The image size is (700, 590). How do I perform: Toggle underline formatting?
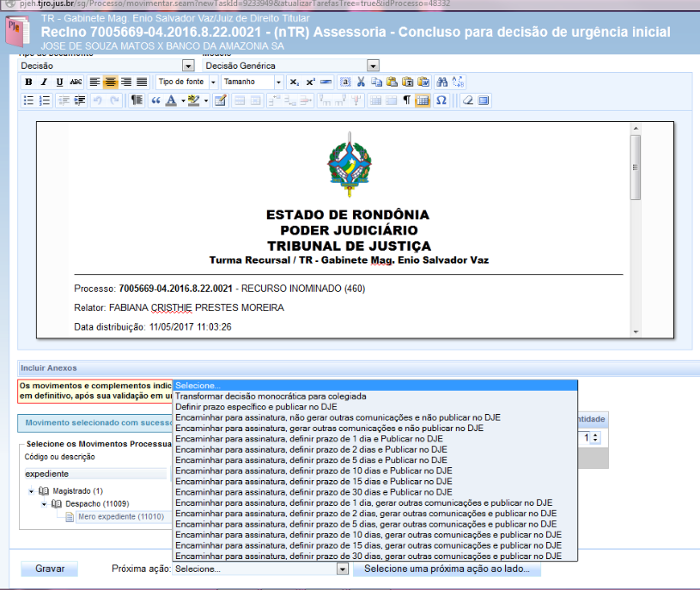(59, 82)
